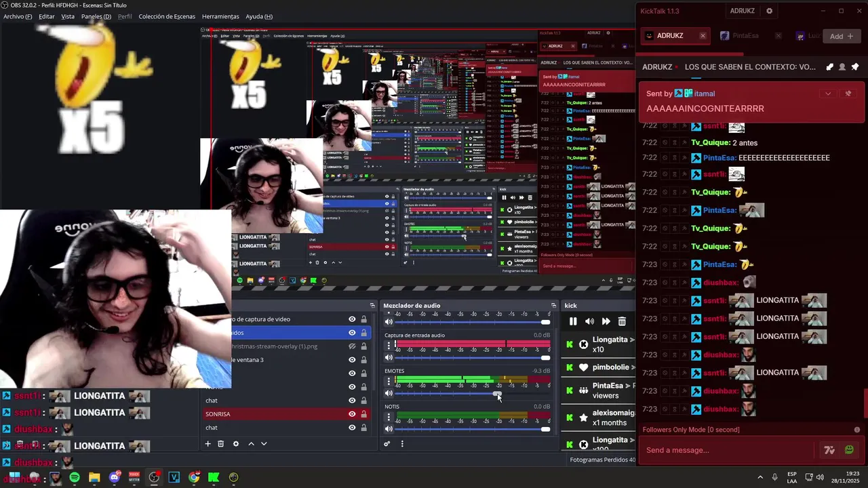Unlock the SONRISA source
The image size is (868, 488).
pyautogui.click(x=363, y=414)
